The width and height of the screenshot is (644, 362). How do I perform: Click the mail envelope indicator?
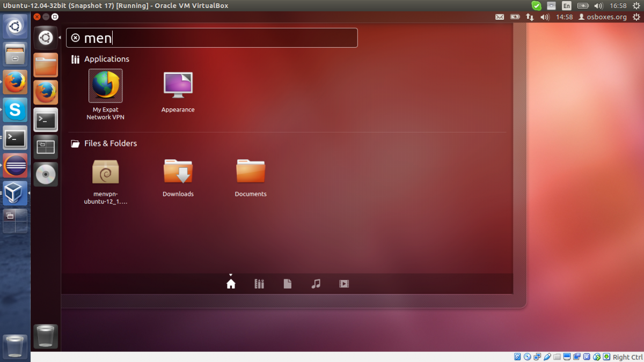[x=500, y=17]
